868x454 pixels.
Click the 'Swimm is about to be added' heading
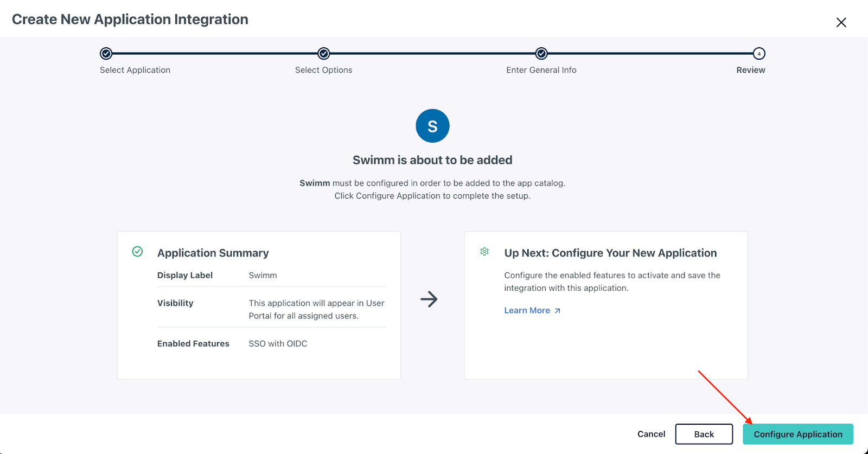click(432, 160)
